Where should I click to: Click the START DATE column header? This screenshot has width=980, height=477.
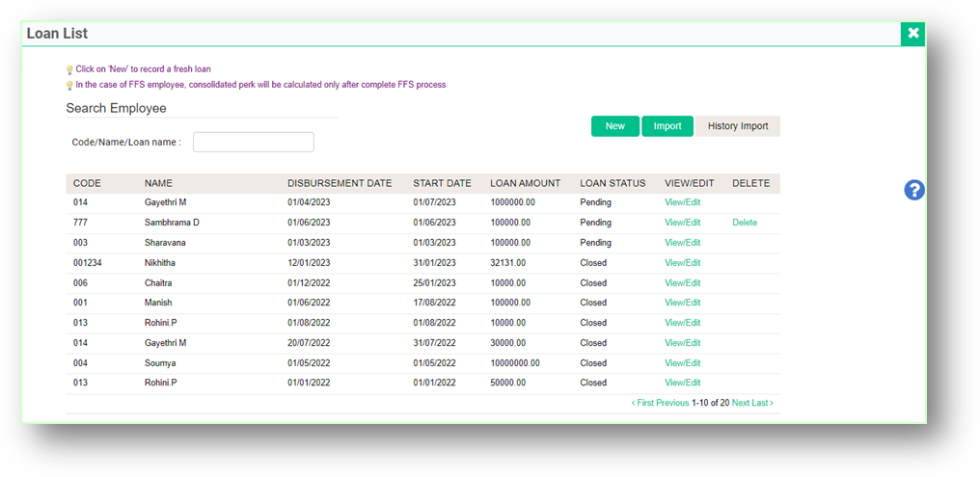pyautogui.click(x=442, y=183)
